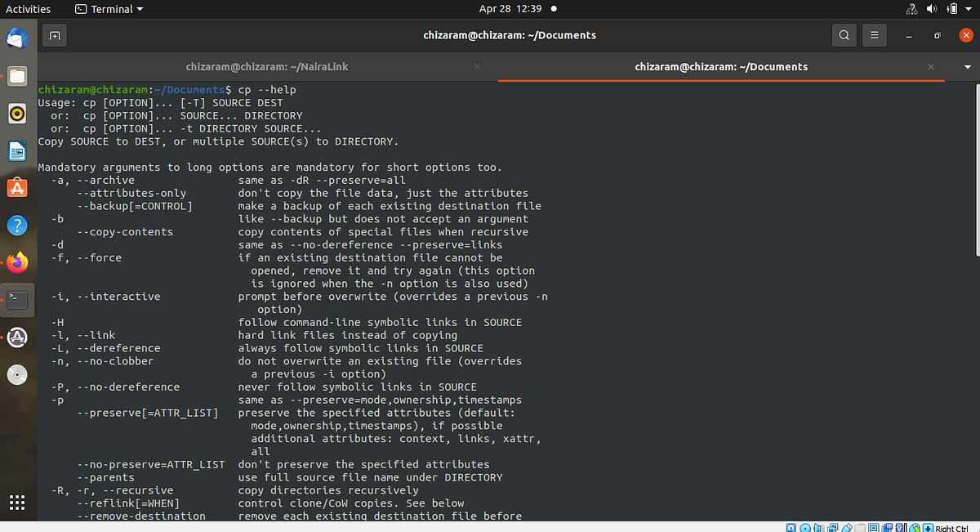Close the NairaLink tab
This screenshot has width=980, height=532.
[x=477, y=66]
